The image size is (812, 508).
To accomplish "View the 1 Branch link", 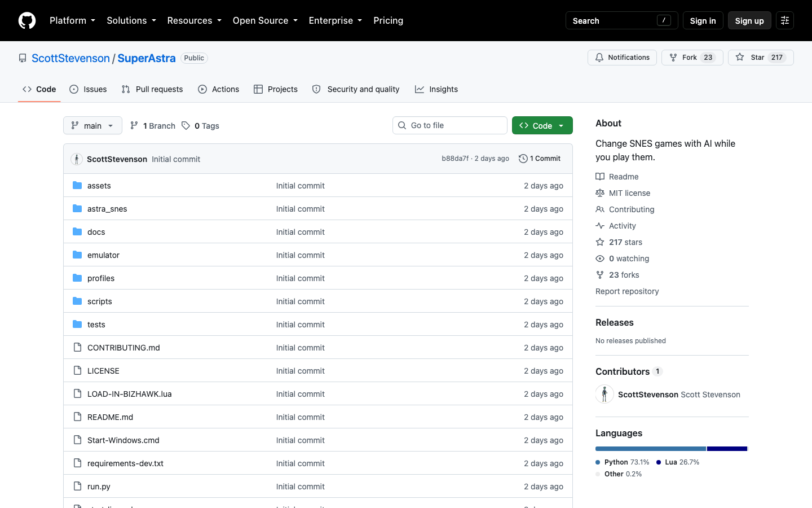I will [153, 125].
